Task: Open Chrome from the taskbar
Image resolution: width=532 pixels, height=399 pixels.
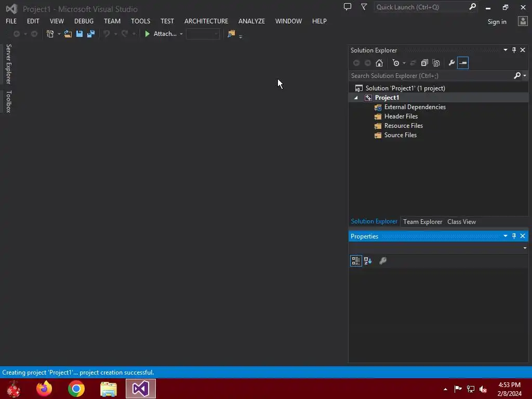Action: tap(76, 389)
